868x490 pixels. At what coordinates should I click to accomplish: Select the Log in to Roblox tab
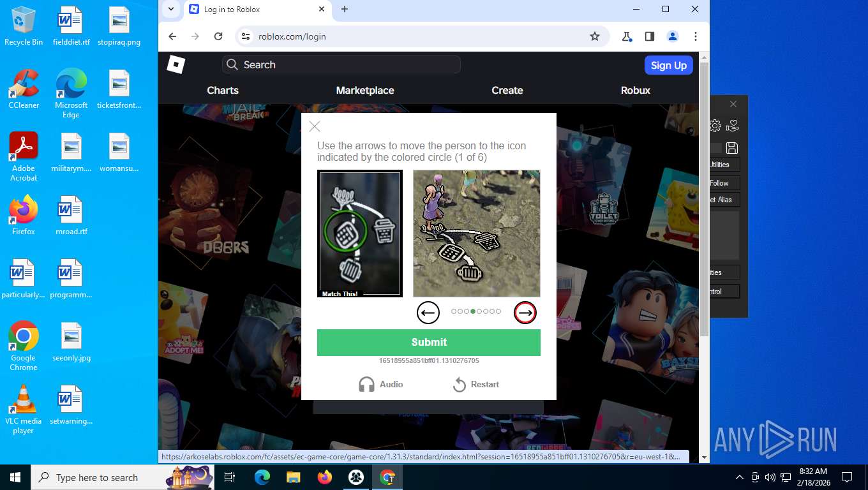257,10
